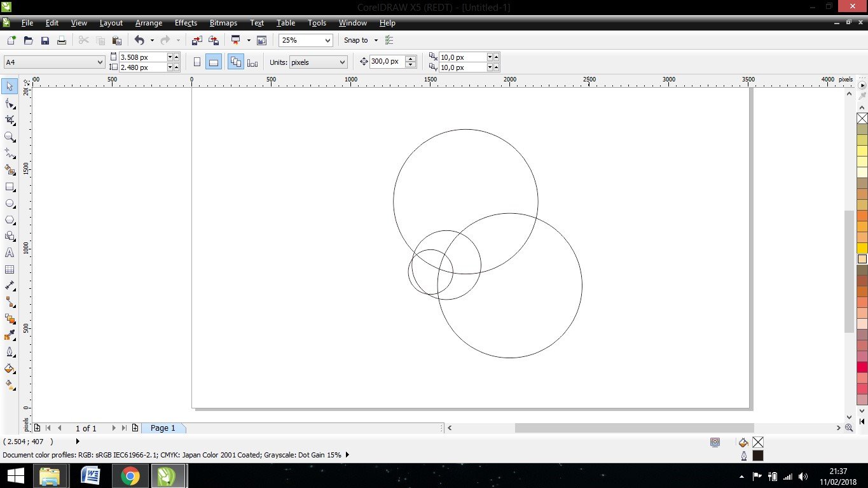Undo the last action
The width and height of the screenshot is (868, 488).
139,40
